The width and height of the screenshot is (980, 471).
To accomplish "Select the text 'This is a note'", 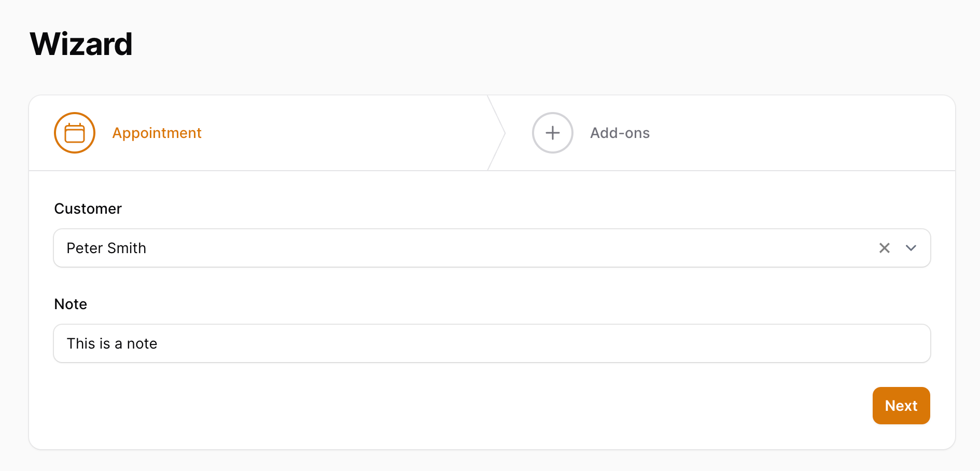I will tap(112, 343).
